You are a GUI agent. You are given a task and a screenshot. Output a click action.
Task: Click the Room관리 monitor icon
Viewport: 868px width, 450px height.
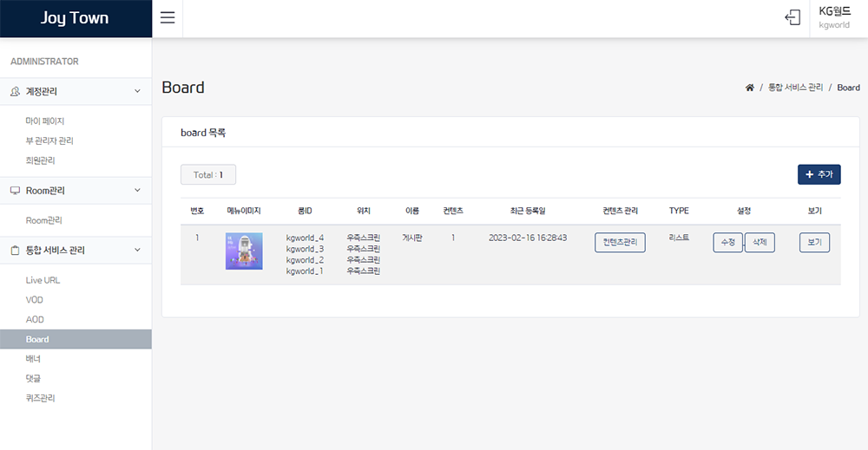pyautogui.click(x=15, y=191)
